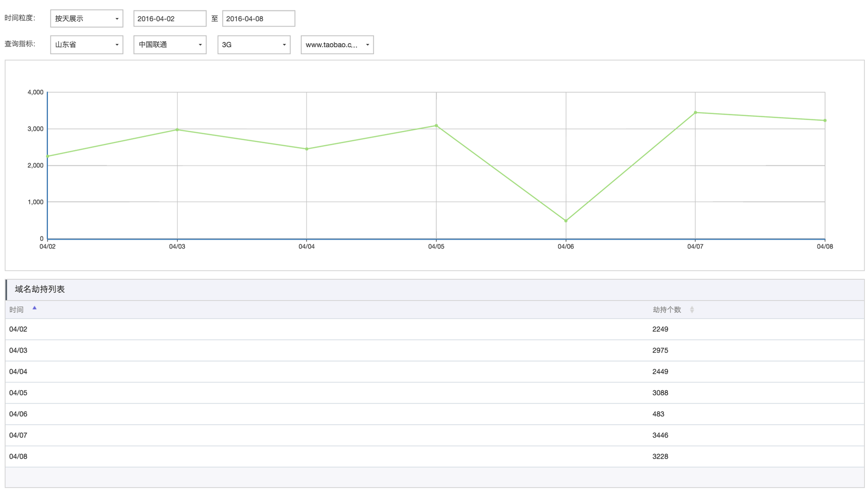Open the 3G network type dropdown
The width and height of the screenshot is (868, 495).
254,45
